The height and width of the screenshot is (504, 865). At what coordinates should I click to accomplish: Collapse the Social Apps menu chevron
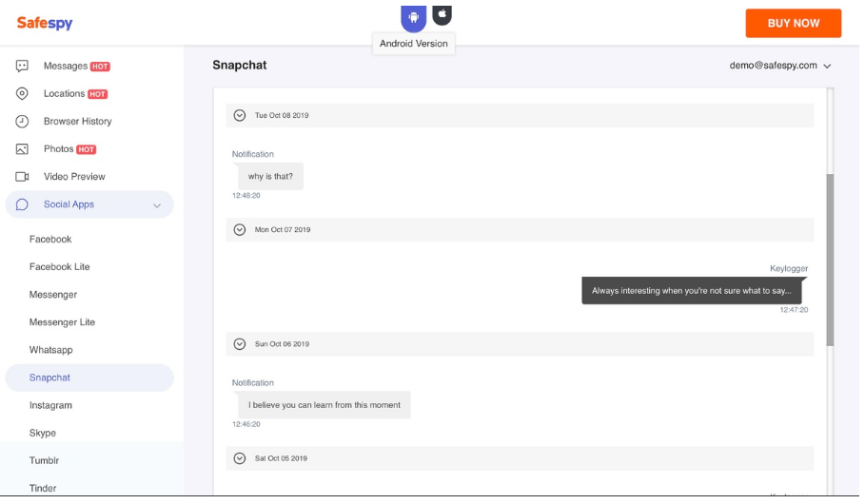(x=157, y=204)
